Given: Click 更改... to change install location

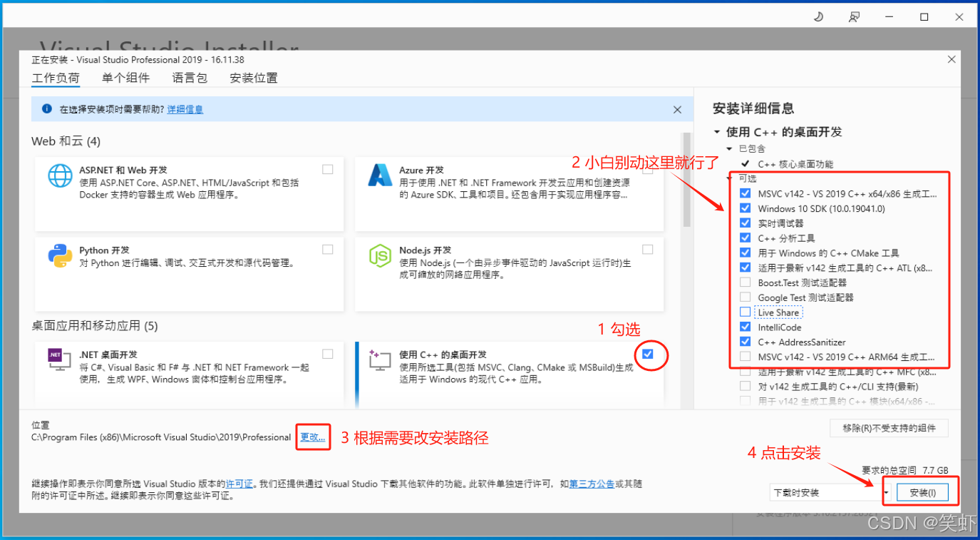Looking at the screenshot, I should point(313,437).
